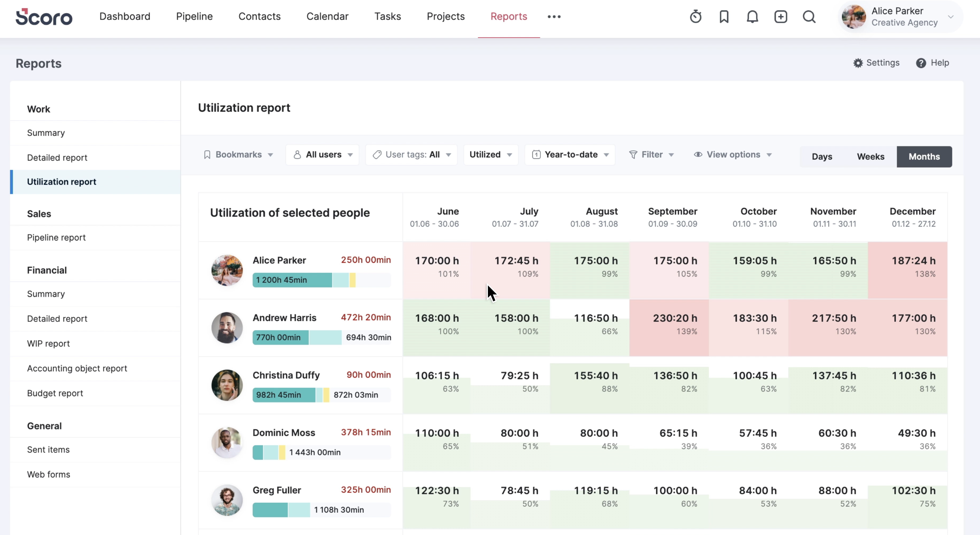Click Andrew Harris's profile avatar
The image size is (980, 535).
coord(227,328)
